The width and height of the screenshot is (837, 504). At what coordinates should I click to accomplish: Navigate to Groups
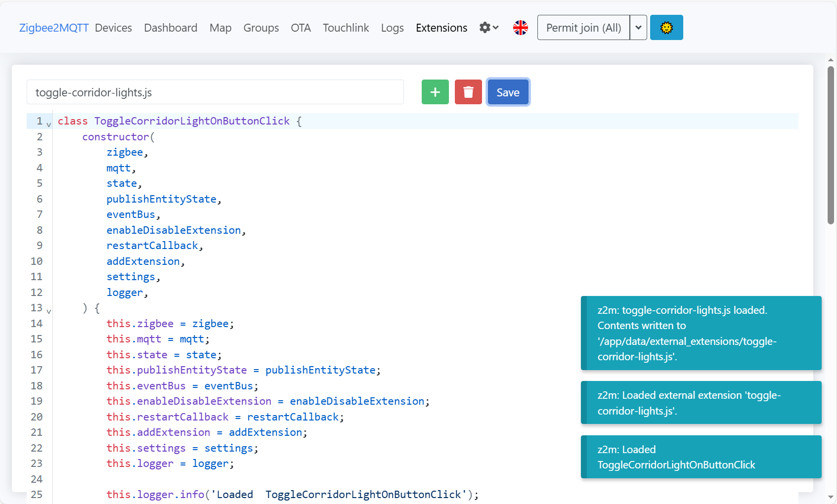coord(261,28)
